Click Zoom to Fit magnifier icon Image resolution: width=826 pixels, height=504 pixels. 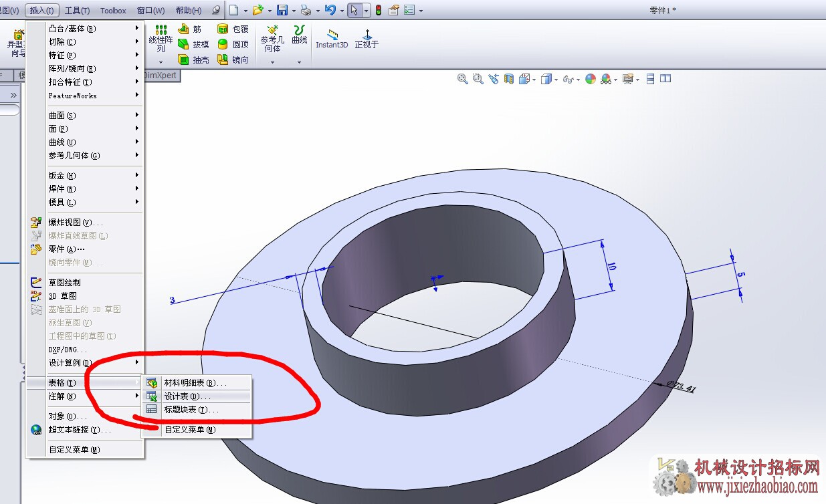point(462,79)
